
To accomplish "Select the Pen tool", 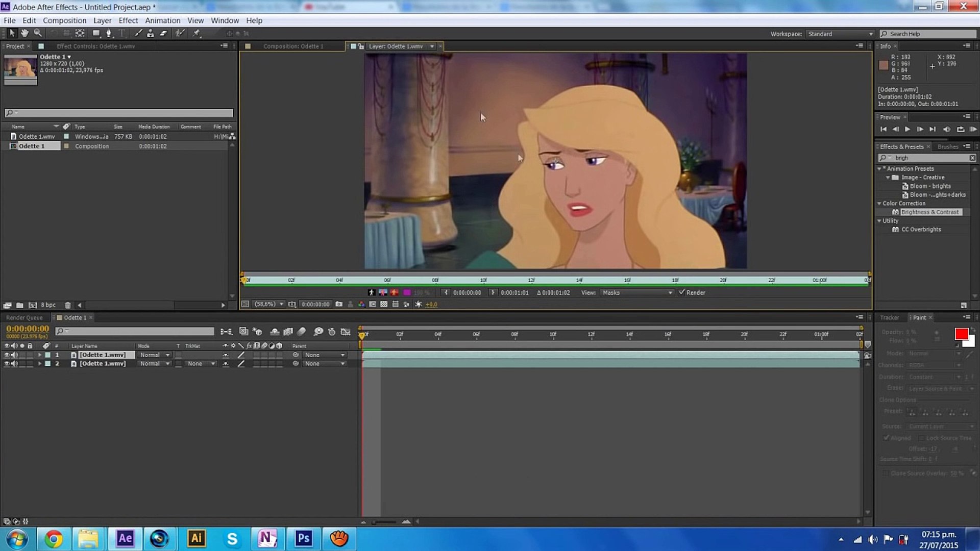I will pos(108,33).
